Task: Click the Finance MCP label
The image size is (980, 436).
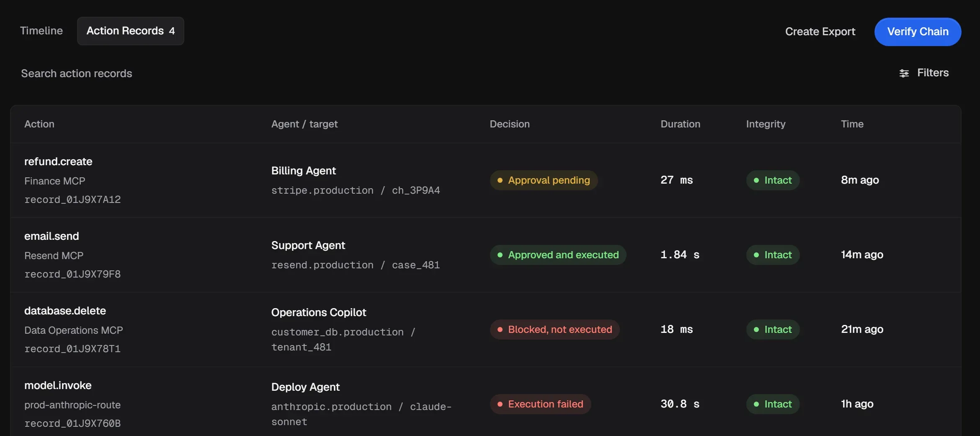Action: [55, 181]
